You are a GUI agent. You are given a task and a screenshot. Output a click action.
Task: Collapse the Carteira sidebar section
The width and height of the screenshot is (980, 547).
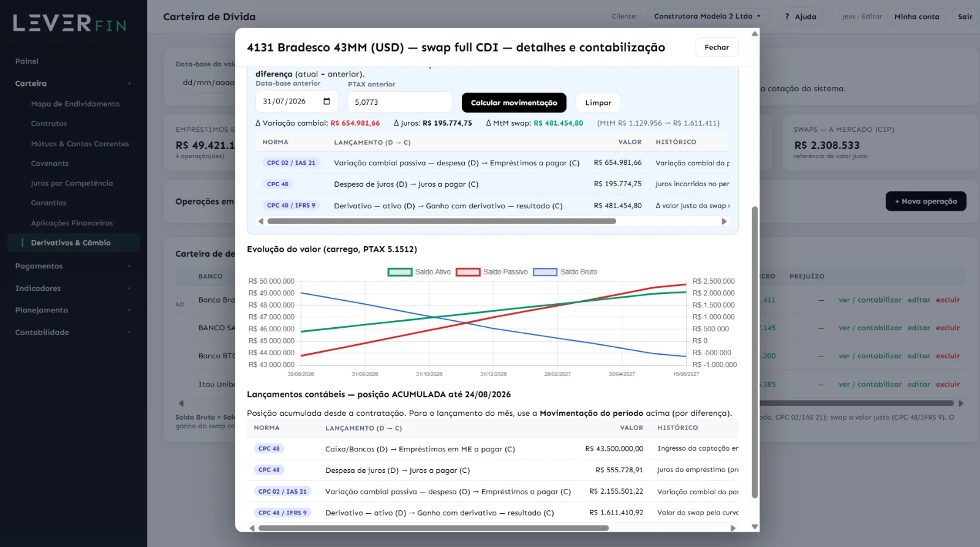coord(73,83)
